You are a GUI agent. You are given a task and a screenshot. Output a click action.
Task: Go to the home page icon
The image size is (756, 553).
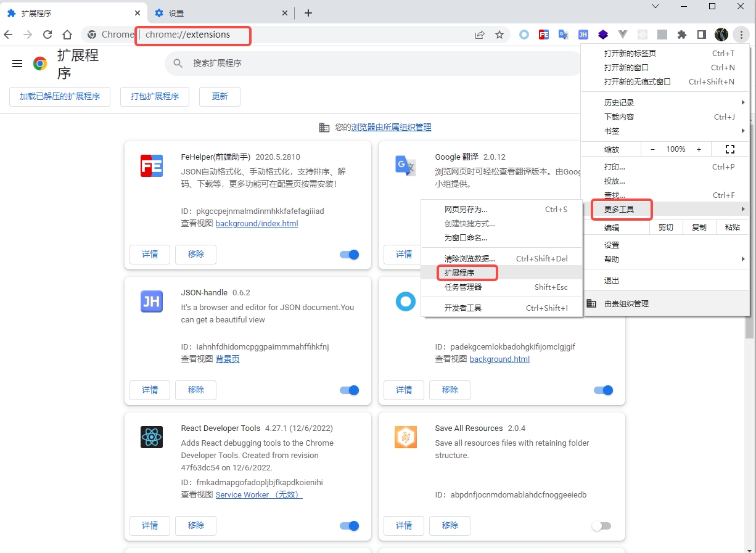[67, 35]
